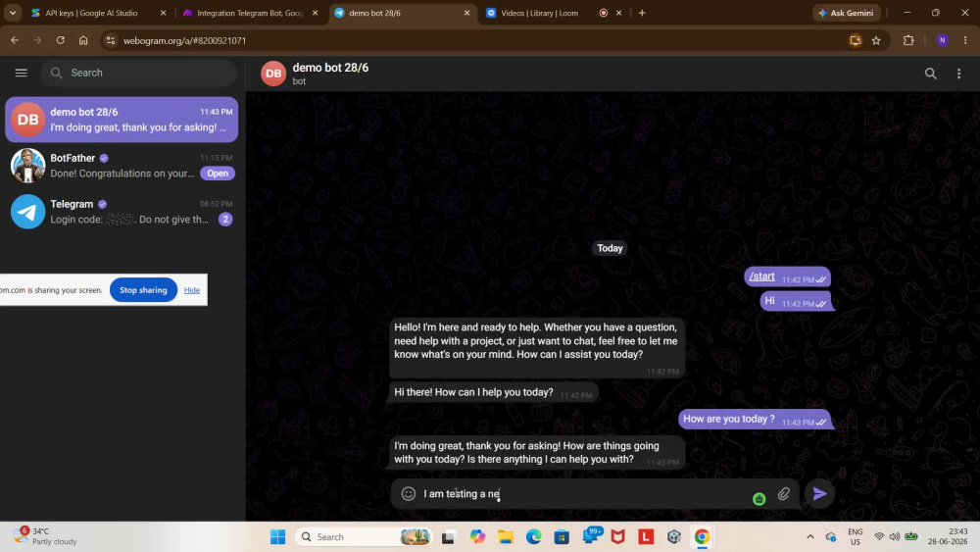Click the Open button on BotFather row
Viewport: 980px width, 552px height.
click(x=218, y=174)
